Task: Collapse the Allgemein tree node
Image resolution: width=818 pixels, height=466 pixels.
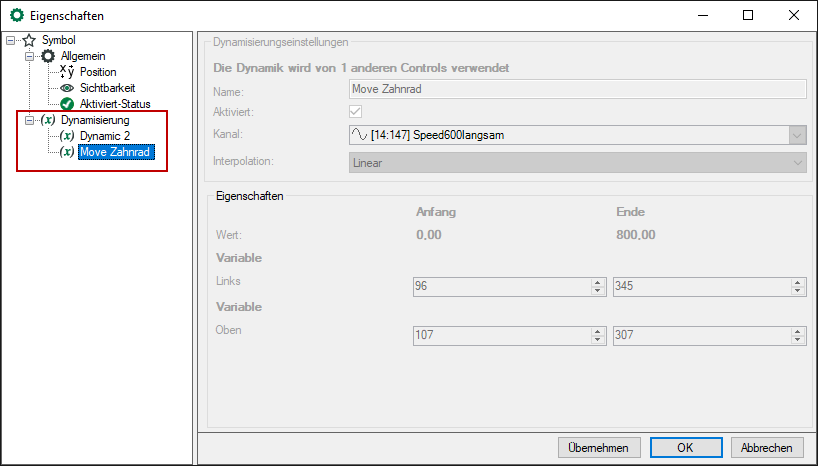Action: pyautogui.click(x=30, y=56)
